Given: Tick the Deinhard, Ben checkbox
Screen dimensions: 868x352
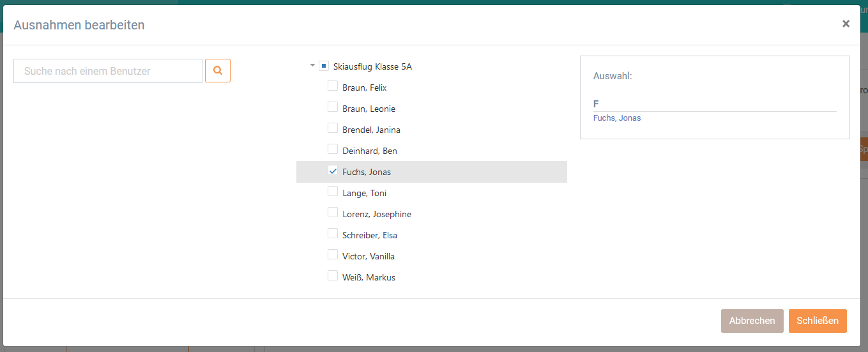Looking at the screenshot, I should pyautogui.click(x=333, y=149).
